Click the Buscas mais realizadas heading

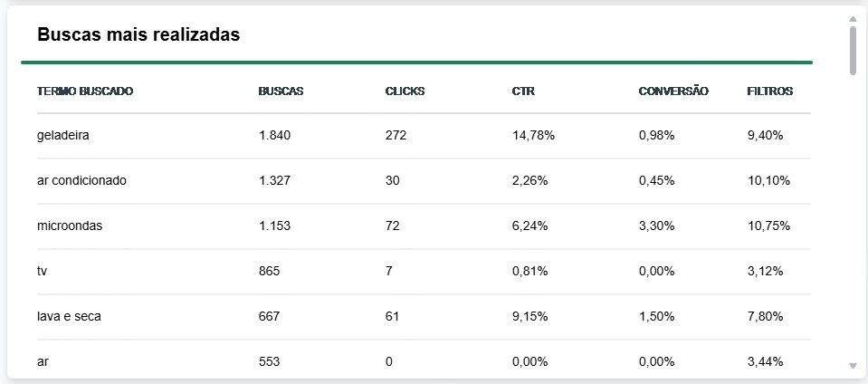(138, 35)
